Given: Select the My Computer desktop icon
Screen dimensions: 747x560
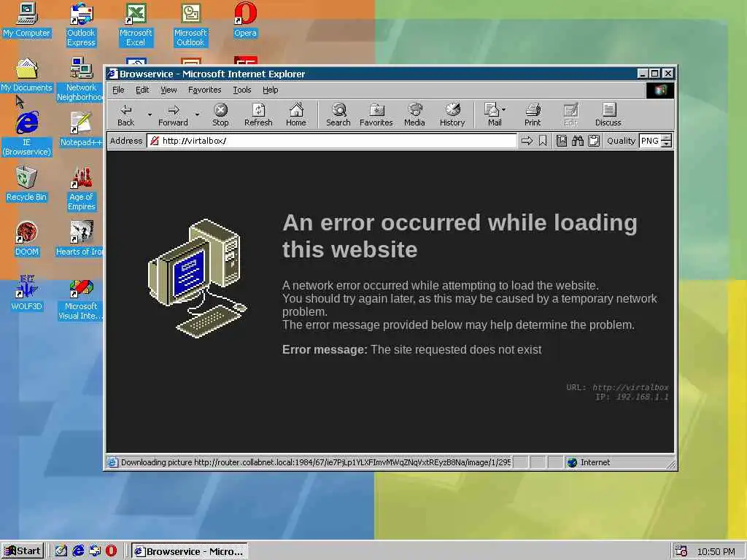Looking at the screenshot, I should click(x=27, y=20).
